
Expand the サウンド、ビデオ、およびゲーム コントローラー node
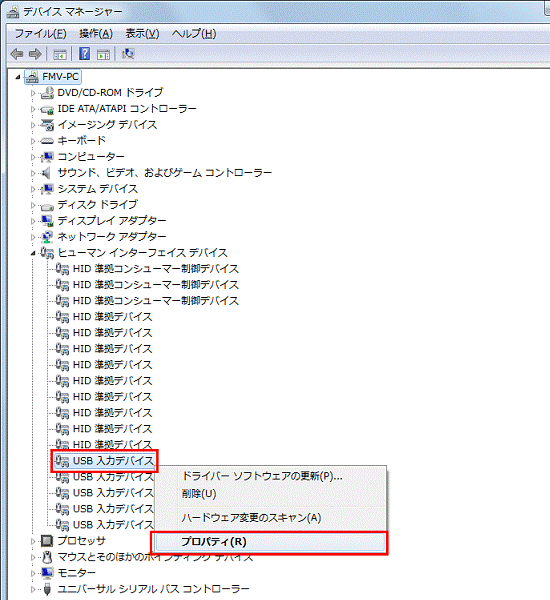pos(33,173)
